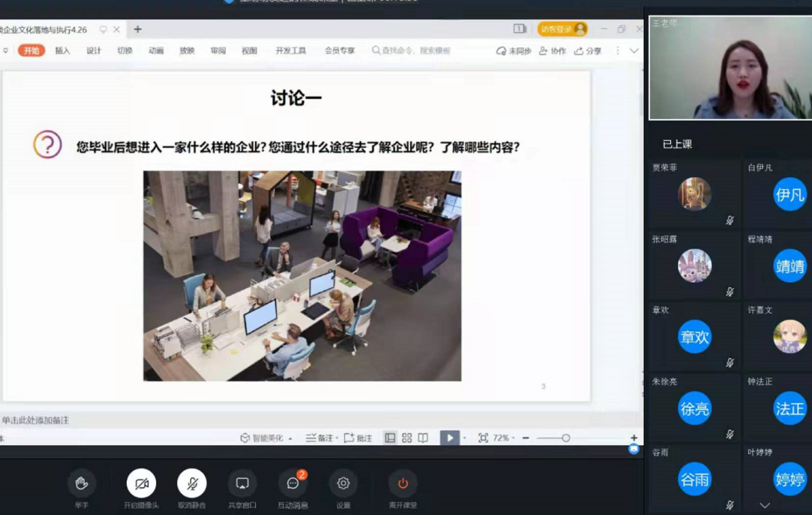This screenshot has width=812, height=515.
Task: Select participant 张昭露 avatar
Action: [x=695, y=266]
